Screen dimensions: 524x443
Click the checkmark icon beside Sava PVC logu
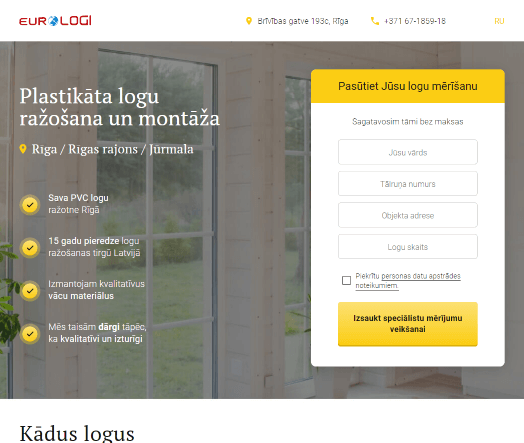pos(30,204)
